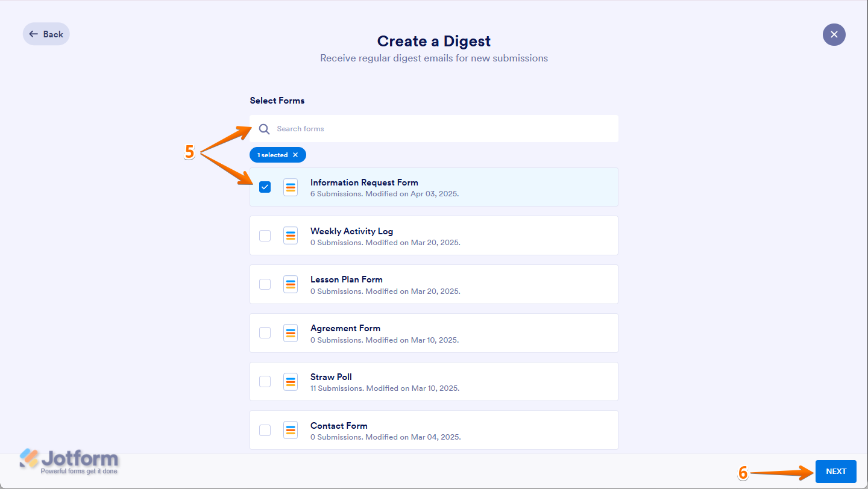
Task: Click the Contact Form icon
Action: tap(291, 430)
